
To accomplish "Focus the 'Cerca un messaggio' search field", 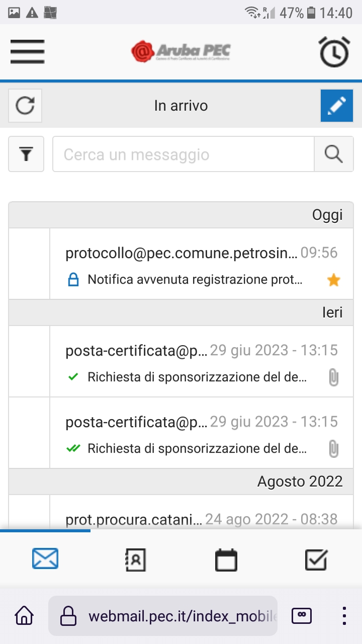I will coord(183,154).
